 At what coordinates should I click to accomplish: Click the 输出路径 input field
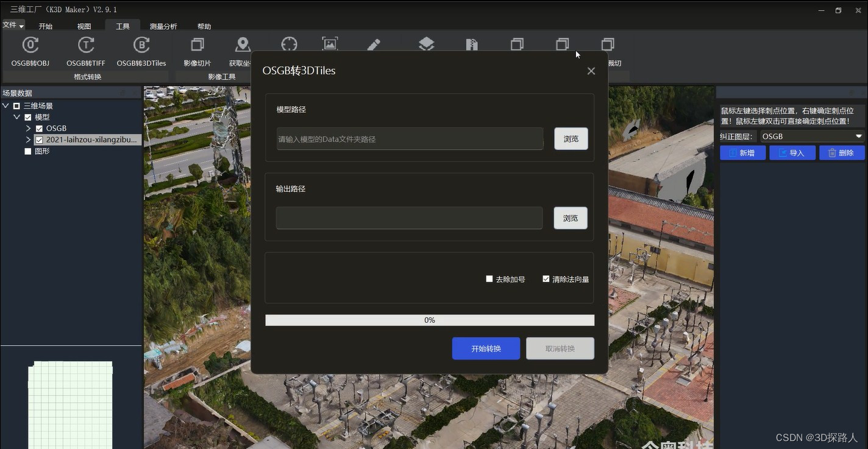(409, 218)
